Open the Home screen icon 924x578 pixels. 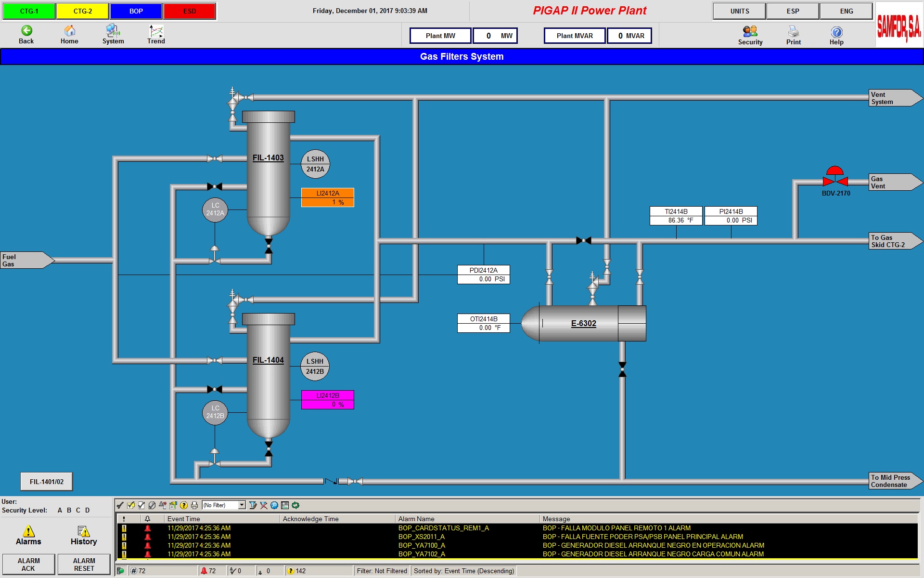pos(69,31)
